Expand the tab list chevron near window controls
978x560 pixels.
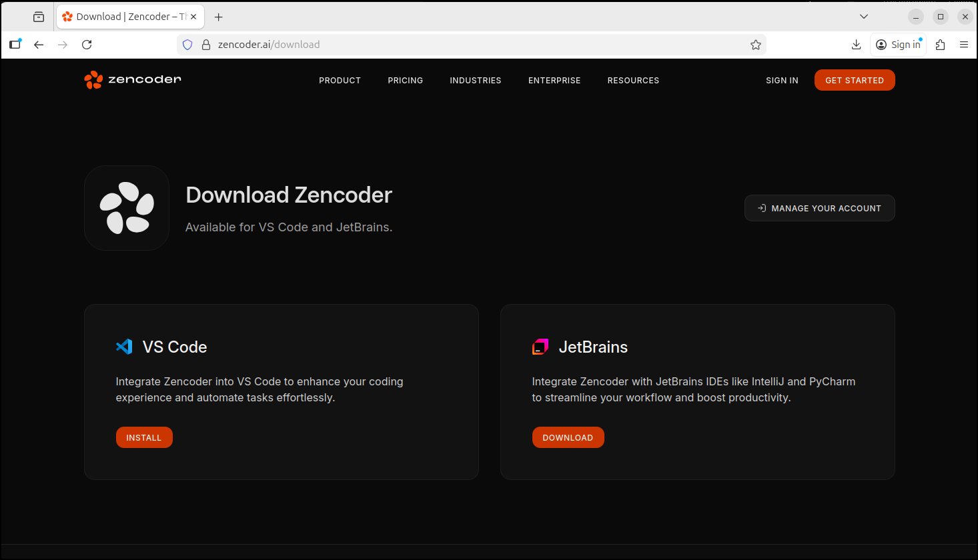pos(863,16)
